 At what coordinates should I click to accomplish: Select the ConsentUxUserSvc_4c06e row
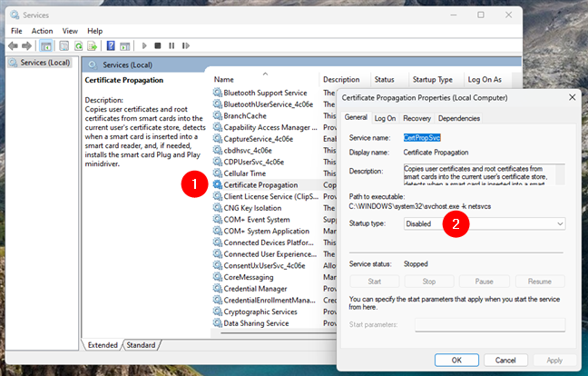click(264, 265)
